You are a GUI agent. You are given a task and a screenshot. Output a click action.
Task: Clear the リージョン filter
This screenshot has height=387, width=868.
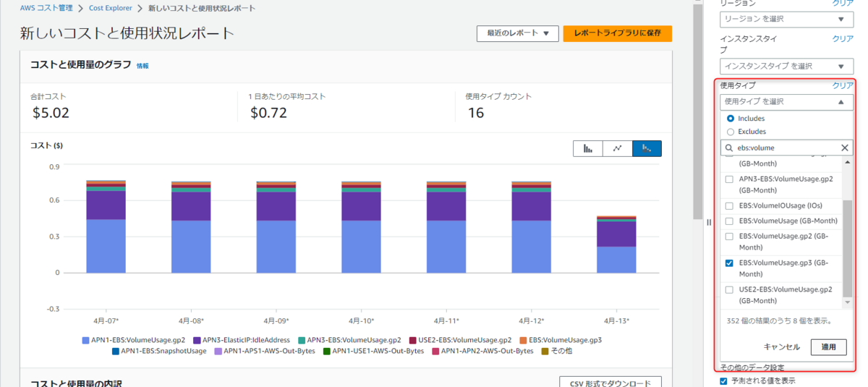tap(843, 4)
